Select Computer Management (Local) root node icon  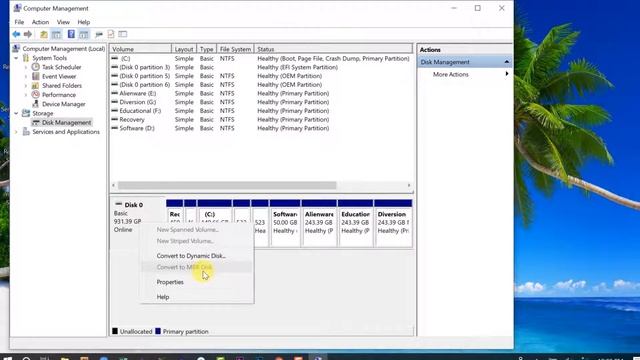pyautogui.click(x=16, y=49)
